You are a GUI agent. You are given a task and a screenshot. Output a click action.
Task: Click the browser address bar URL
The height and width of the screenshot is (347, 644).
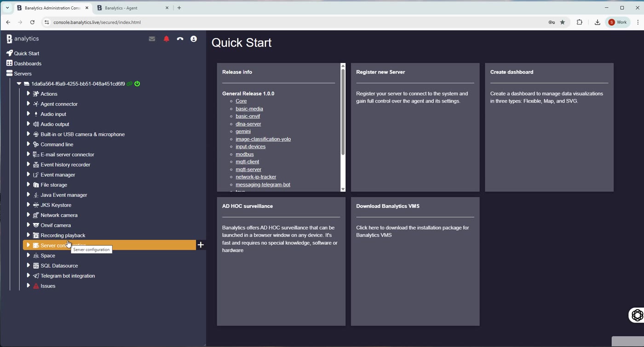click(97, 22)
